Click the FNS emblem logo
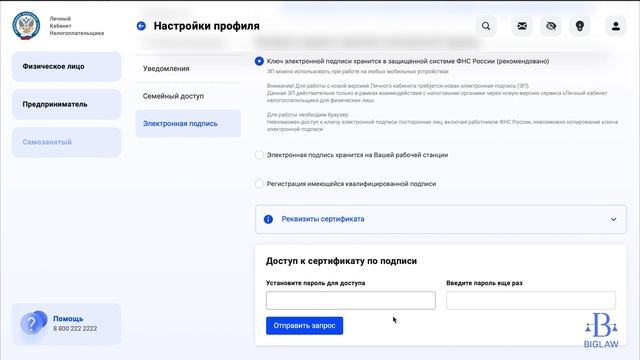The image size is (640, 360). coord(26,26)
